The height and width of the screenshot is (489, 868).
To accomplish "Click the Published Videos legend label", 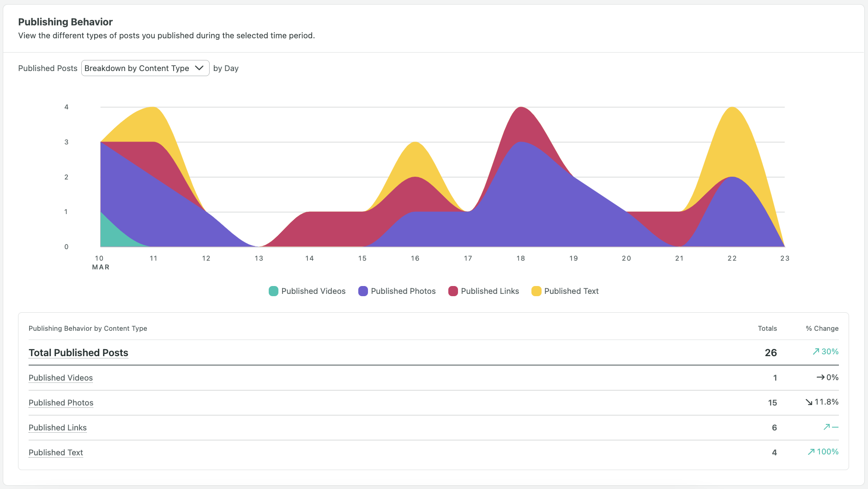I will pos(313,291).
